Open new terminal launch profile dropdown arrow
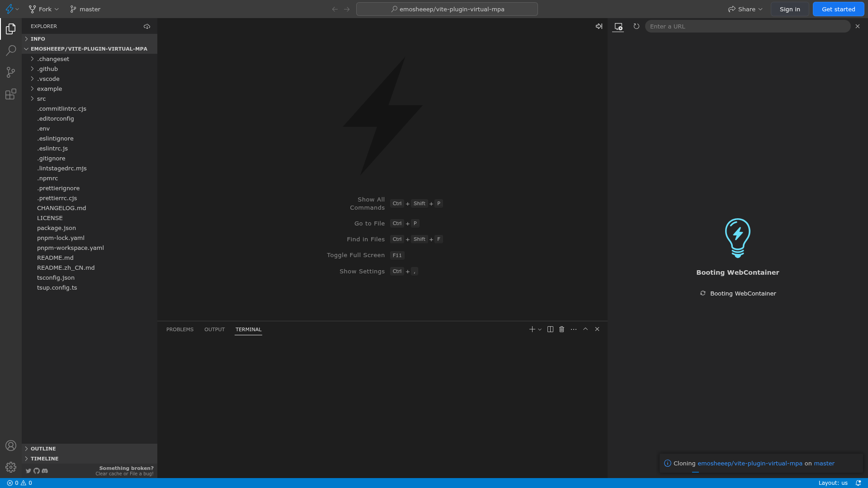The height and width of the screenshot is (488, 868). coord(540,329)
